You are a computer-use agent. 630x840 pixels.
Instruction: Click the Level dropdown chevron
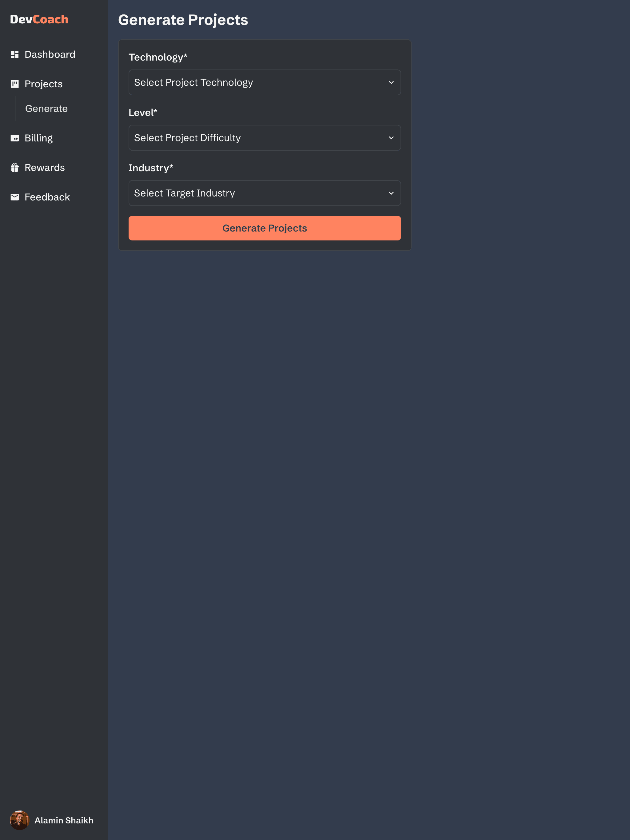(x=391, y=137)
